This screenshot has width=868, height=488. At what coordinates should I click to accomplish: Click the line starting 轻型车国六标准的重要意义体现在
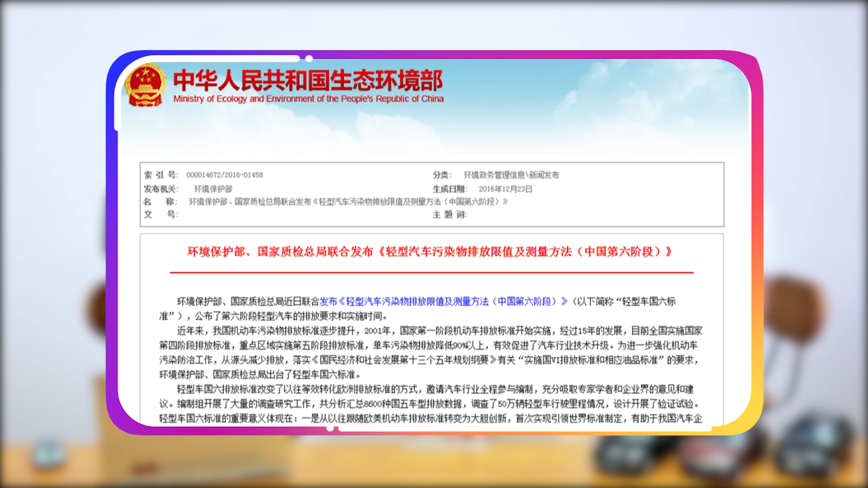(x=430, y=418)
